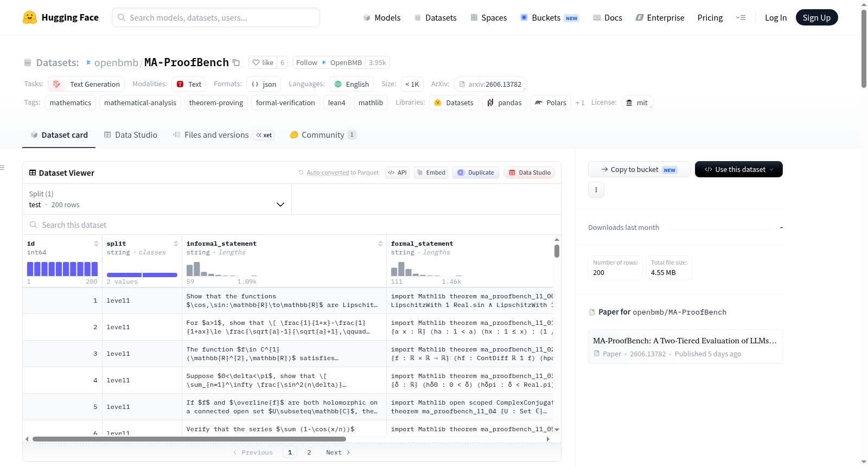Open Buckets in the top navigation

[x=550, y=17]
